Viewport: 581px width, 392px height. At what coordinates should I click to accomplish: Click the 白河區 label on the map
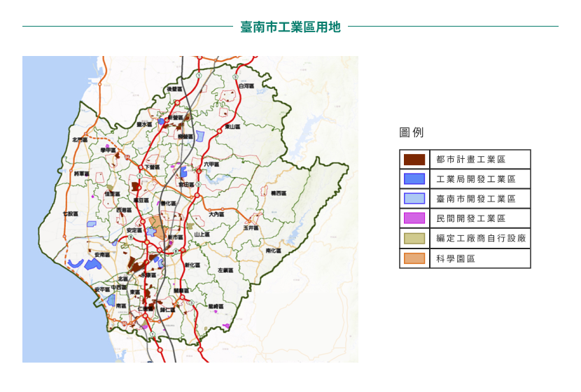coord(246,86)
